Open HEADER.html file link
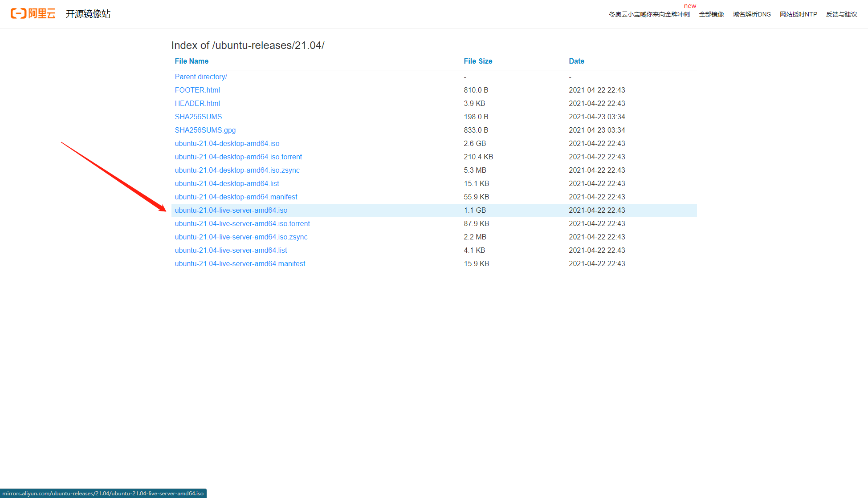The image size is (868, 498). pos(197,103)
